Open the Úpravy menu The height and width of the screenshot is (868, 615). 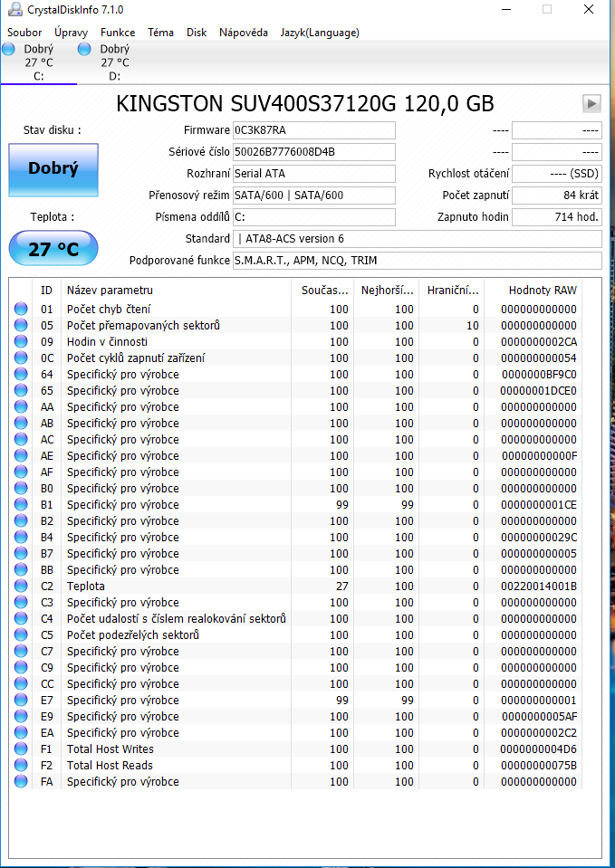point(71,32)
